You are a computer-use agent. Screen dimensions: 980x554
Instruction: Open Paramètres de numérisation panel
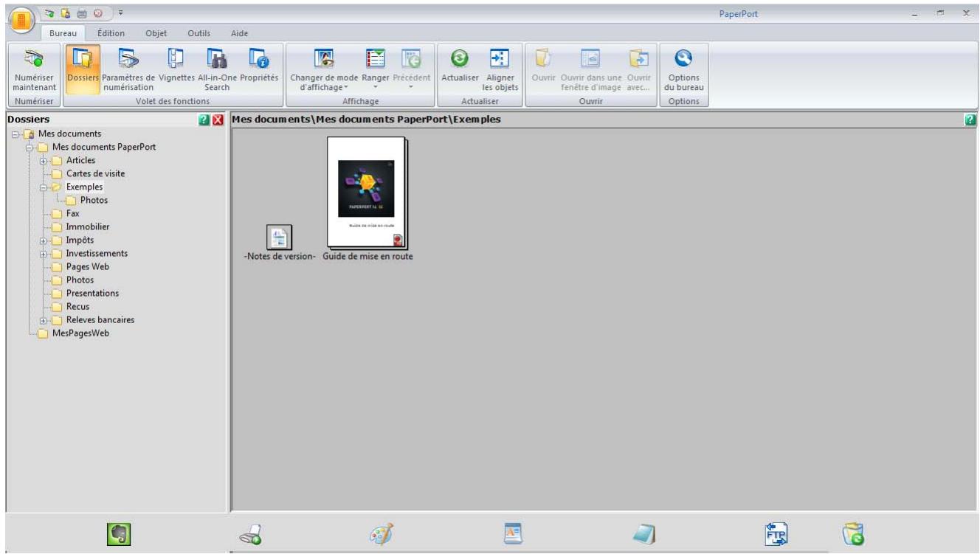(128, 69)
